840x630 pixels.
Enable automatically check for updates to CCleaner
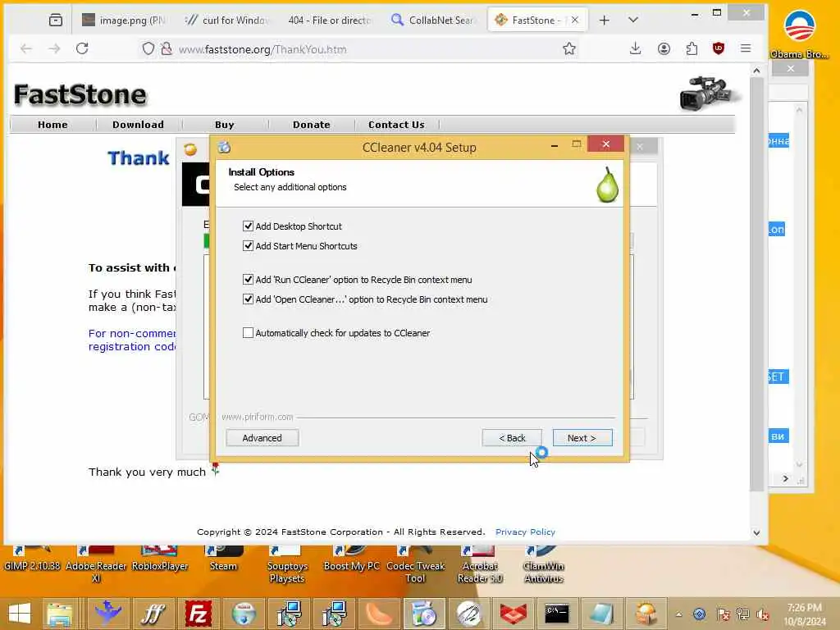click(x=248, y=333)
